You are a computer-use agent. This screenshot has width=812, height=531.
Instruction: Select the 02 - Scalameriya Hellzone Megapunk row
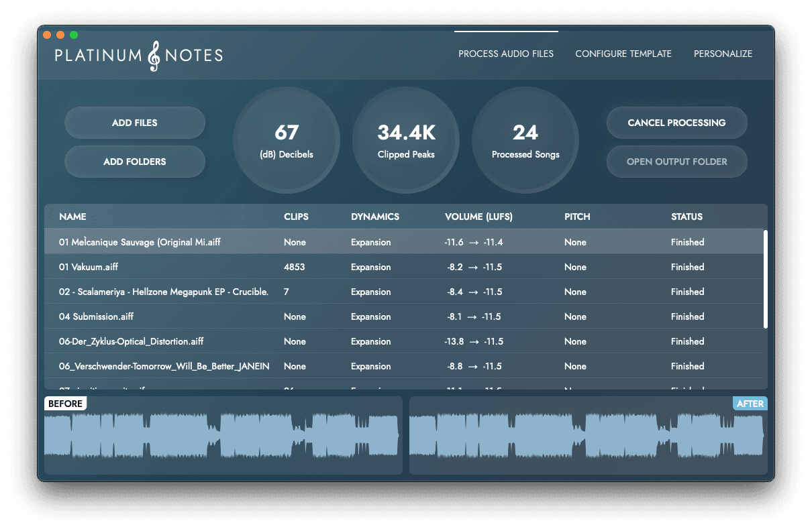click(x=404, y=292)
